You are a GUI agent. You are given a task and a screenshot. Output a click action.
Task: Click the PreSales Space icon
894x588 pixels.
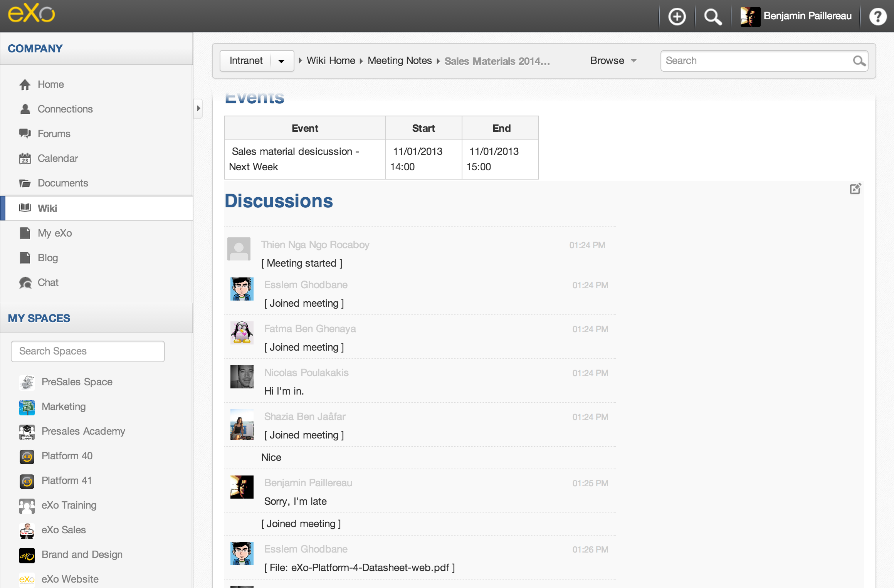27,383
